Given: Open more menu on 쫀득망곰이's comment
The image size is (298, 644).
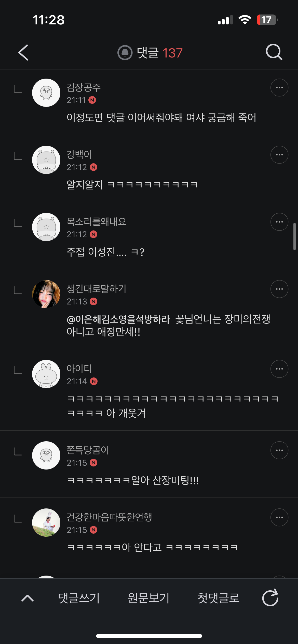Looking at the screenshot, I should 279,450.
